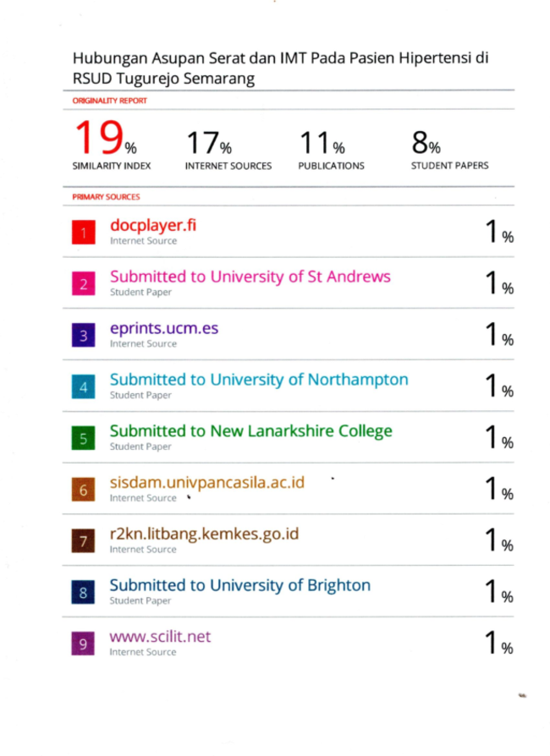This screenshot has height=756, width=550.
Task: Click the magenta source number 9 badge
Action: click(x=84, y=644)
